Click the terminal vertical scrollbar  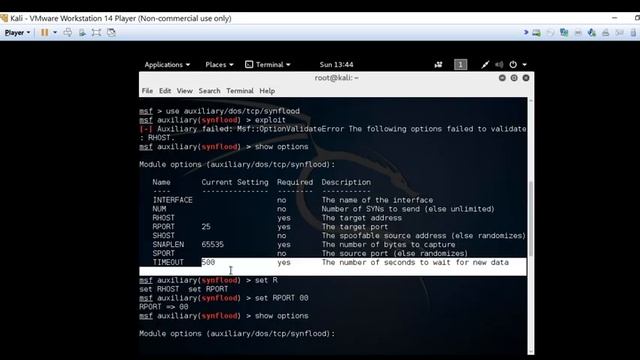point(531,219)
